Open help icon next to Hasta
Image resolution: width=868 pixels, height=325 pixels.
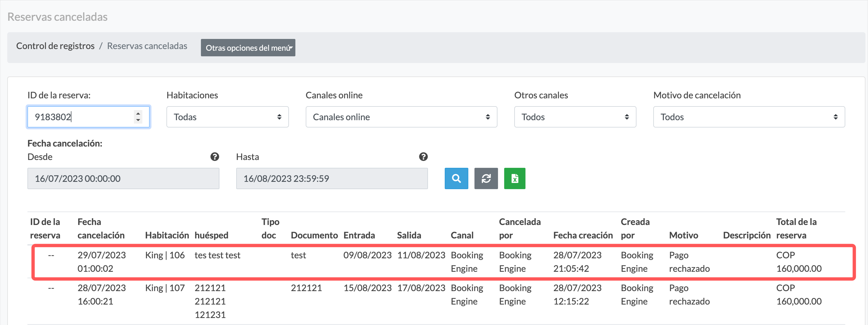point(423,157)
